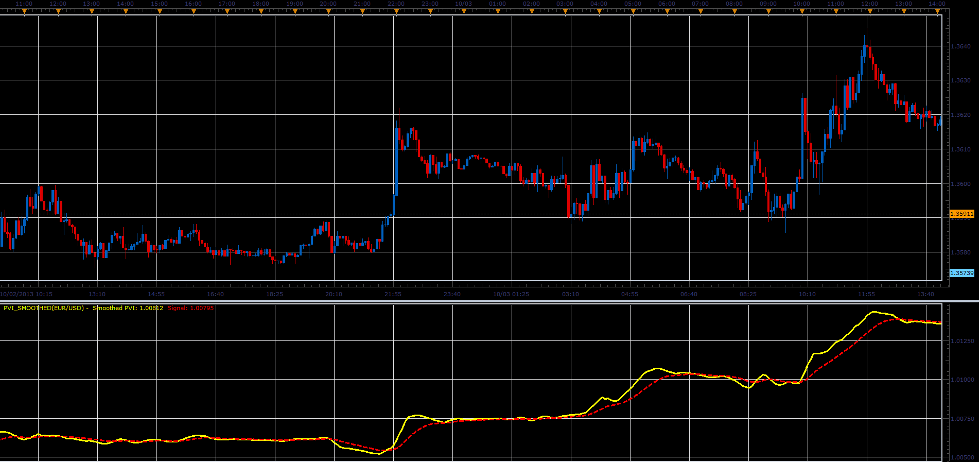Click the 10/02/2013 10:15 date label
This screenshot has width=980, height=462.
point(26,294)
